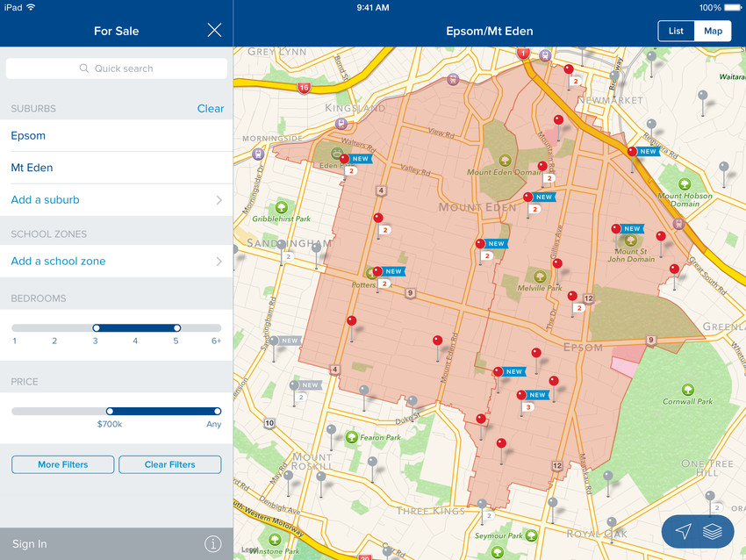Open the info icon beside Sign In
The image size is (746, 560).
(x=212, y=544)
